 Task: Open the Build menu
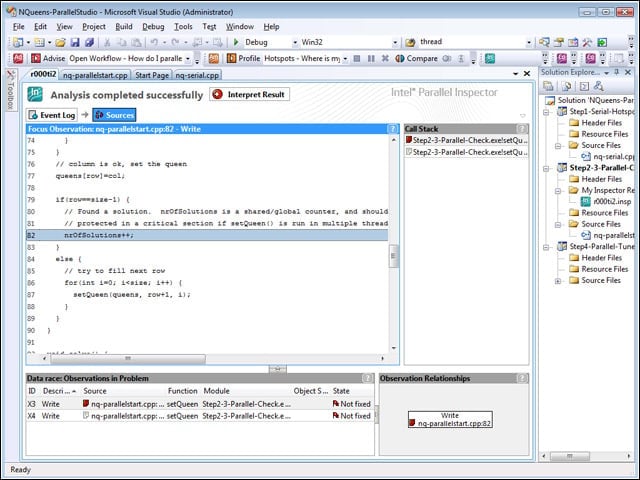[124, 27]
